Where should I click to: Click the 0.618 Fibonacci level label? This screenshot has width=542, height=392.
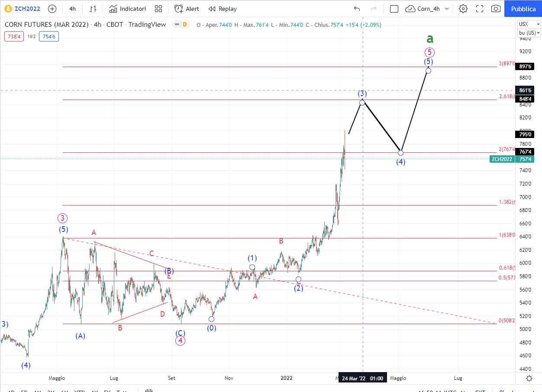pos(507,268)
